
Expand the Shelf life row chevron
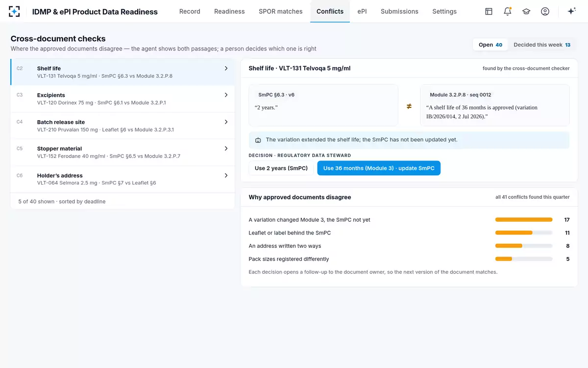[x=226, y=69]
